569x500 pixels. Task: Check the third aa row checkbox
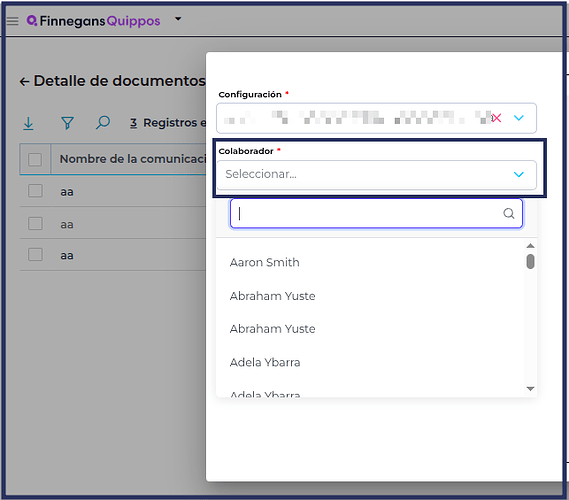[35, 254]
